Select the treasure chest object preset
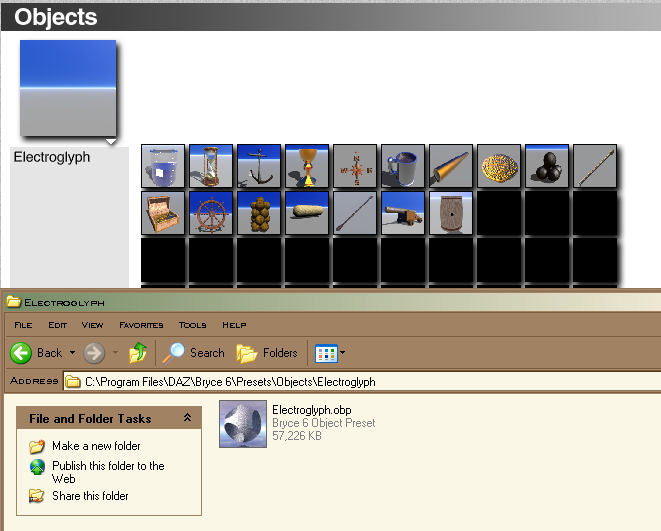This screenshot has height=531, width=661. pyautogui.click(x=163, y=213)
